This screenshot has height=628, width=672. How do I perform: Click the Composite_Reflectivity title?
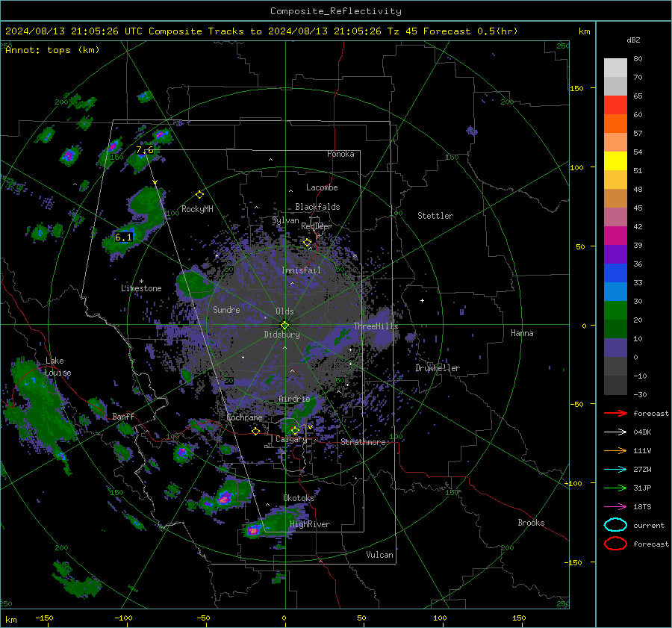(336, 11)
